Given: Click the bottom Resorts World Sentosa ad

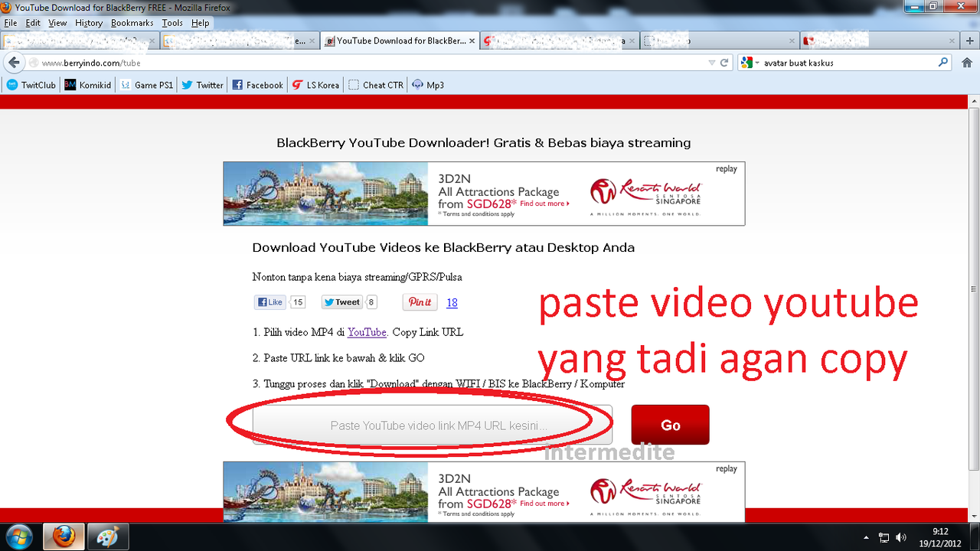Looking at the screenshot, I should (x=484, y=492).
